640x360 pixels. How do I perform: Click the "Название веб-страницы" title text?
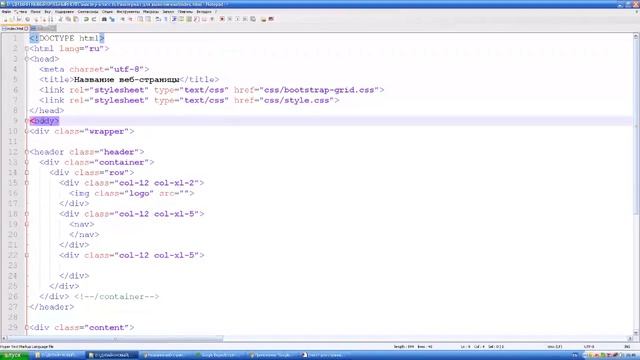(x=127, y=80)
